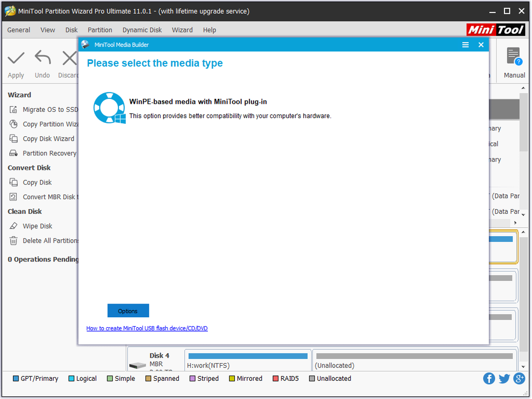Click the Copy Disk icon under Convert Disk
Image resolution: width=532 pixels, height=399 pixels.
[14, 182]
